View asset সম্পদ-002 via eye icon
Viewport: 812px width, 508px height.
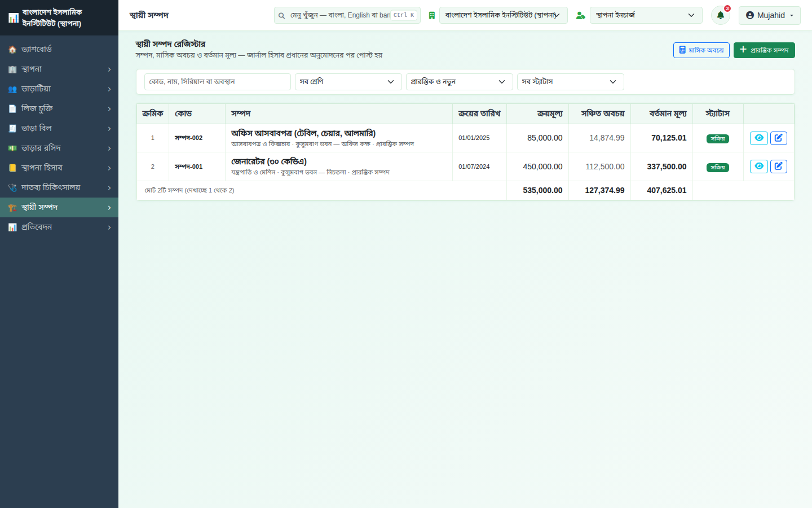point(759,138)
